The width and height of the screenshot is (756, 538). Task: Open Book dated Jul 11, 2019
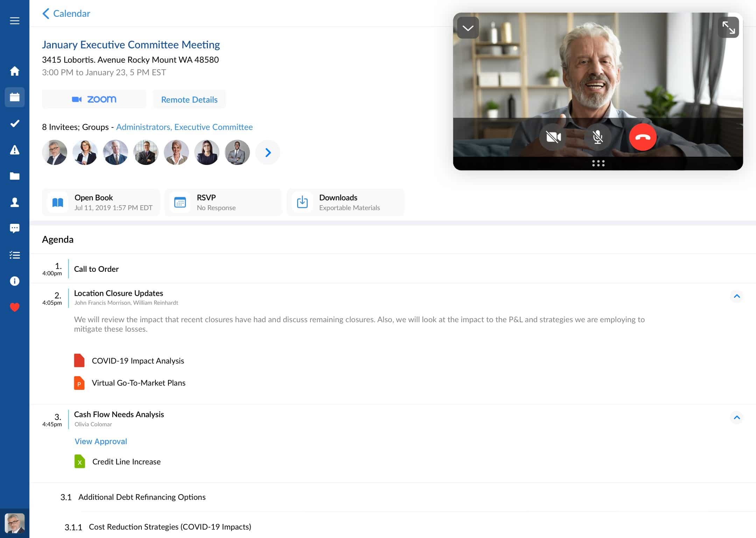coord(101,202)
